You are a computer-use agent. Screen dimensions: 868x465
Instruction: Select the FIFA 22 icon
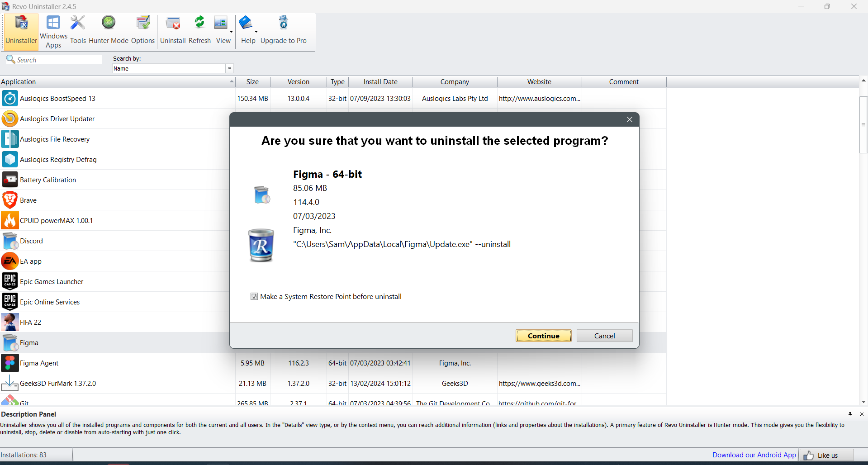10,322
